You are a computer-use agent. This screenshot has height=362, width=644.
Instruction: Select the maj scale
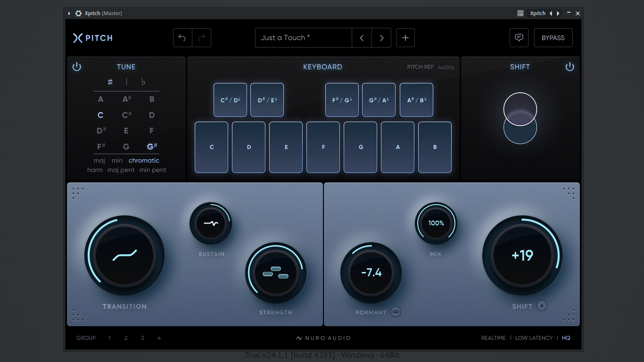click(x=99, y=160)
